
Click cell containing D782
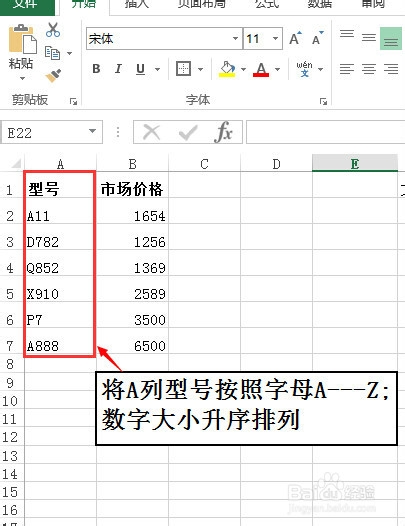(60, 237)
